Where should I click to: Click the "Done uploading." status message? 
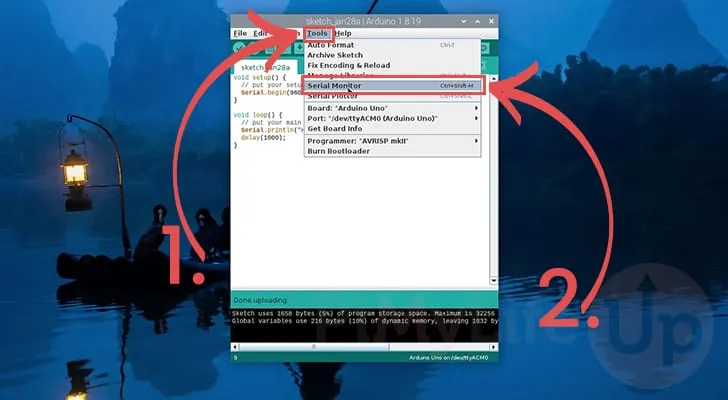[x=260, y=300]
